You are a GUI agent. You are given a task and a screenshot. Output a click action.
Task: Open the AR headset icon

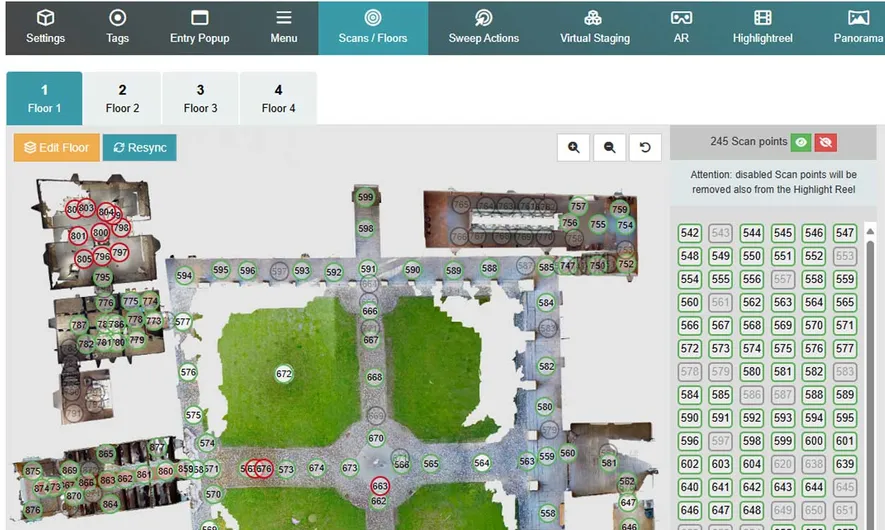(681, 18)
